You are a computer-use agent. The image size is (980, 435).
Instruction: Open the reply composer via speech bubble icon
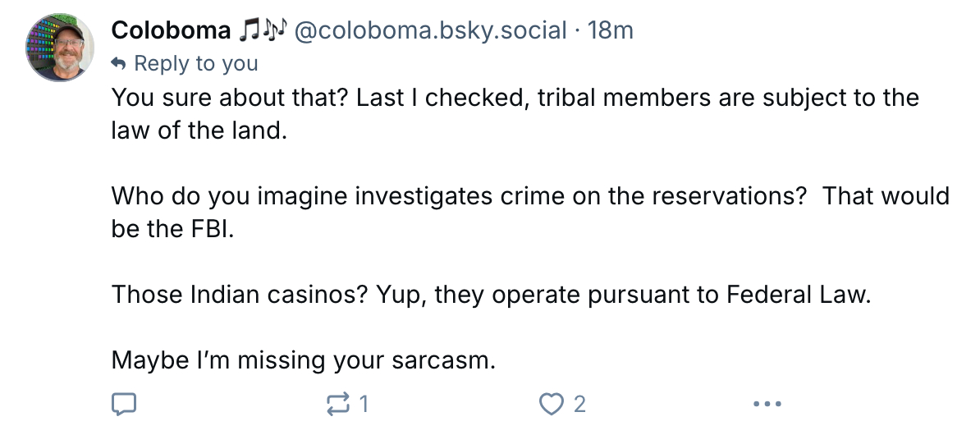[x=123, y=404]
